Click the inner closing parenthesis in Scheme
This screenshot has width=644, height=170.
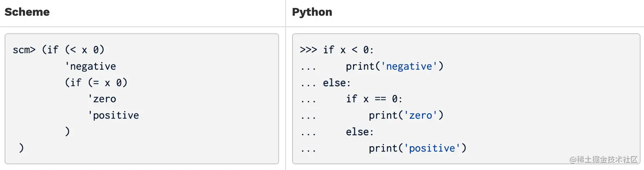67,132
